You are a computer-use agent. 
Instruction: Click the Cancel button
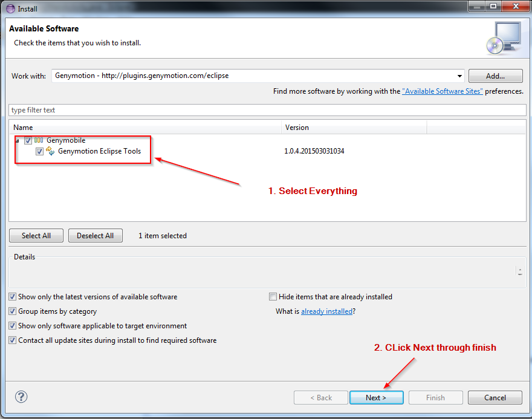495,398
